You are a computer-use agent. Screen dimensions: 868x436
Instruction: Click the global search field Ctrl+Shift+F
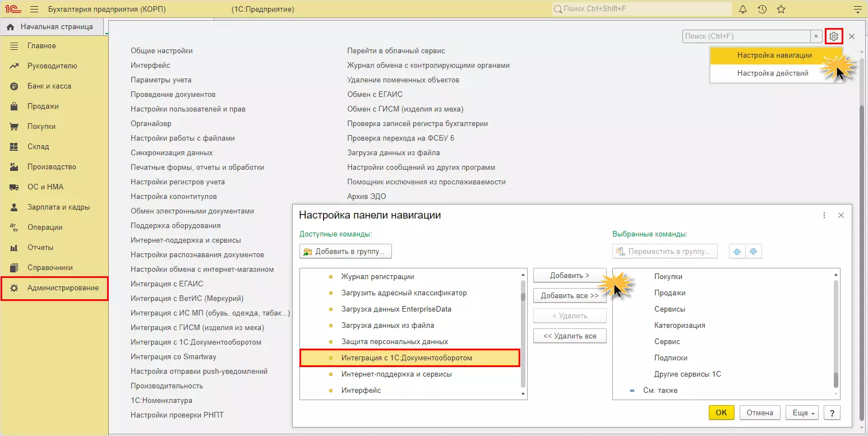tap(641, 10)
